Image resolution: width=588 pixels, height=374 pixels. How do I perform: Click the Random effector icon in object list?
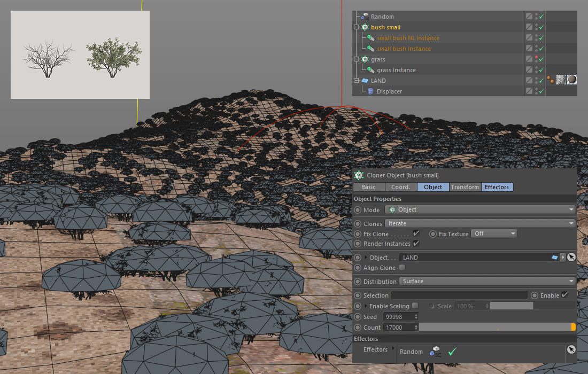(x=365, y=17)
